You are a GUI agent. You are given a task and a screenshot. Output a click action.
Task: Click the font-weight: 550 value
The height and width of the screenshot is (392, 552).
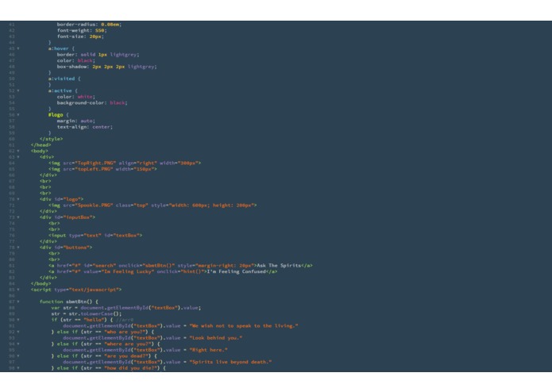(99, 31)
